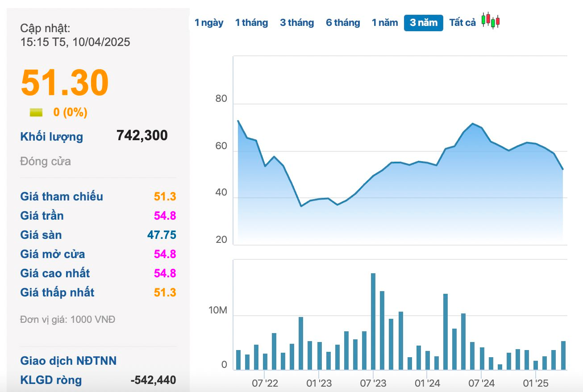Open the "Giao dịch NĐTNN" section heading
Viewport: 583px width, 392px height.
(x=68, y=361)
